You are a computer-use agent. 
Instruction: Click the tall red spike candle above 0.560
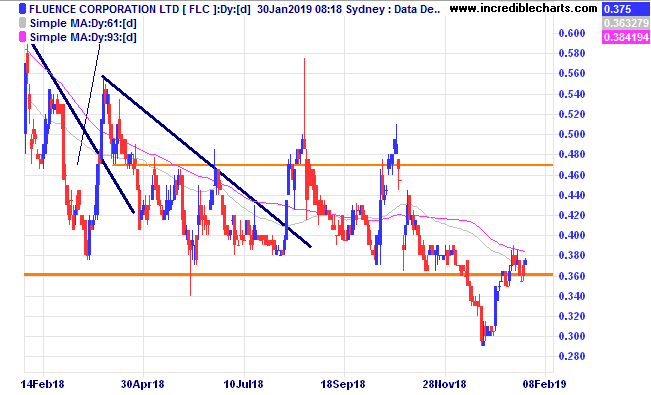coord(305,138)
